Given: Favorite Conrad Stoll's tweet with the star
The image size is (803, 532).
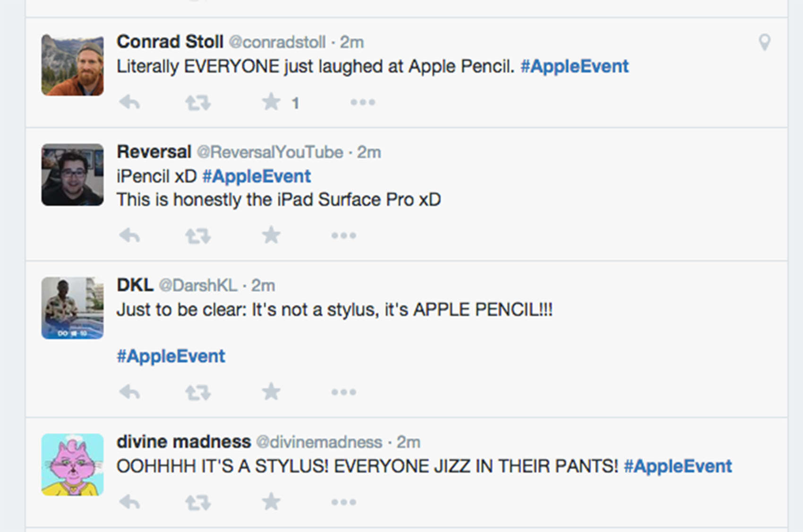Looking at the screenshot, I should tap(271, 102).
